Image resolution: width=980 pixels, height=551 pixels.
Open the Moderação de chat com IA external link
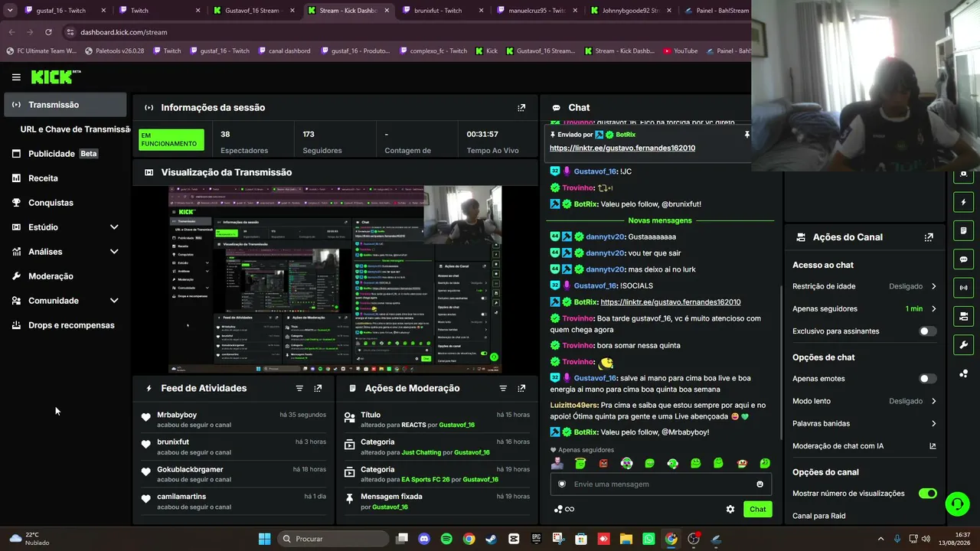(x=933, y=446)
